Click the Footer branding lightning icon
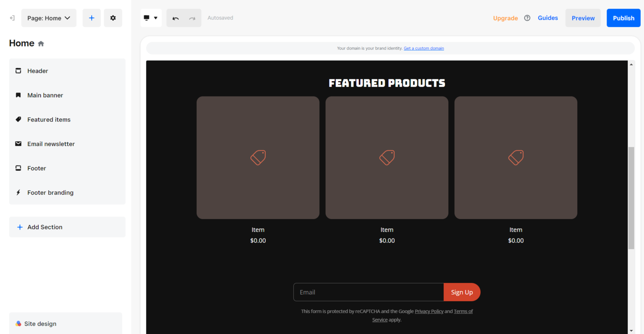The height and width of the screenshot is (334, 644). tap(18, 192)
